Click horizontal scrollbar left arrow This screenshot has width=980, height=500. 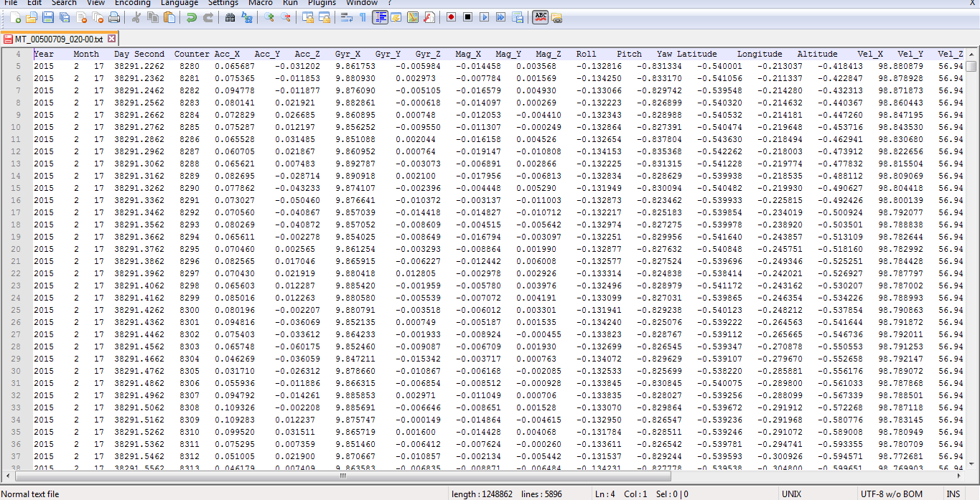[8, 476]
